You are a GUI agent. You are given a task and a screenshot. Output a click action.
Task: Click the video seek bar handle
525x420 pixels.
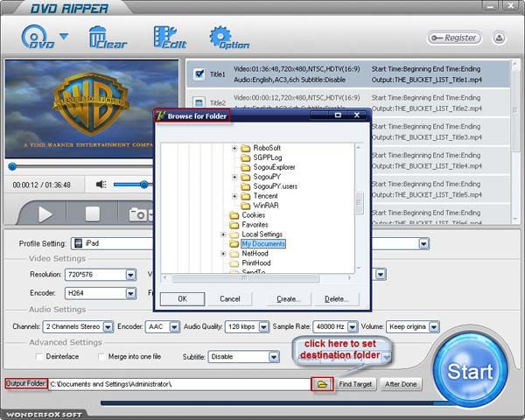pos(12,166)
